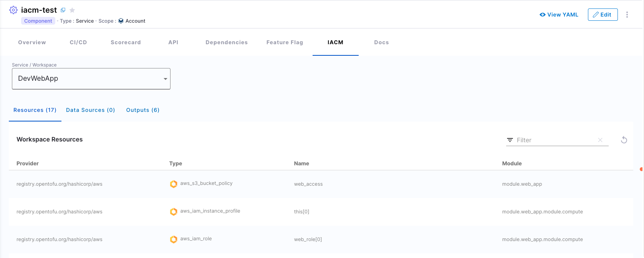Image resolution: width=644 pixels, height=258 pixels.
Task: Open the CI/CD tab
Action: pyautogui.click(x=78, y=42)
